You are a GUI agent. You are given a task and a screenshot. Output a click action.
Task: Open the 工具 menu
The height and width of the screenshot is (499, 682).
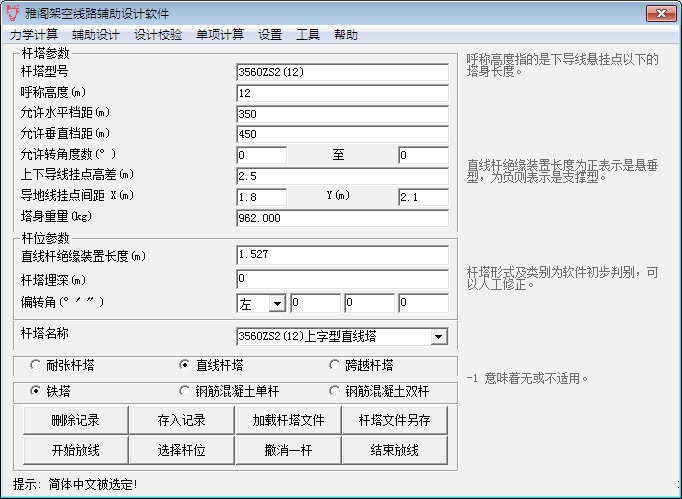click(x=308, y=34)
